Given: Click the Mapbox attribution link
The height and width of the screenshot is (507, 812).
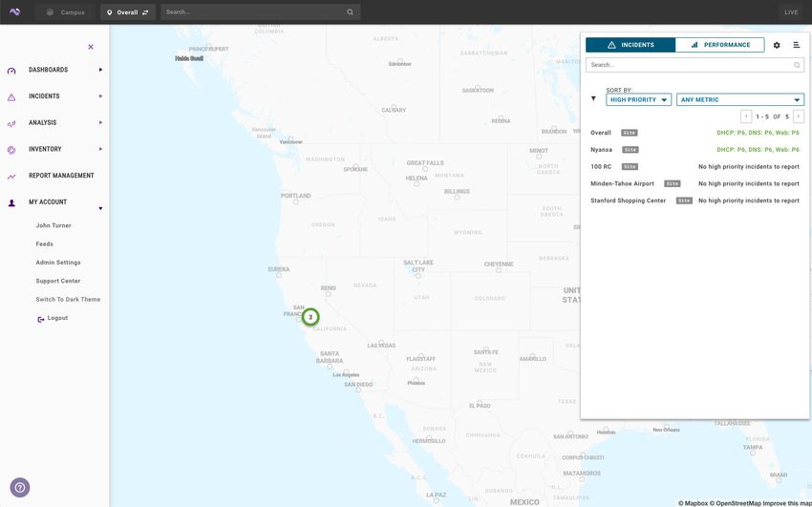Looking at the screenshot, I should pos(691,503).
